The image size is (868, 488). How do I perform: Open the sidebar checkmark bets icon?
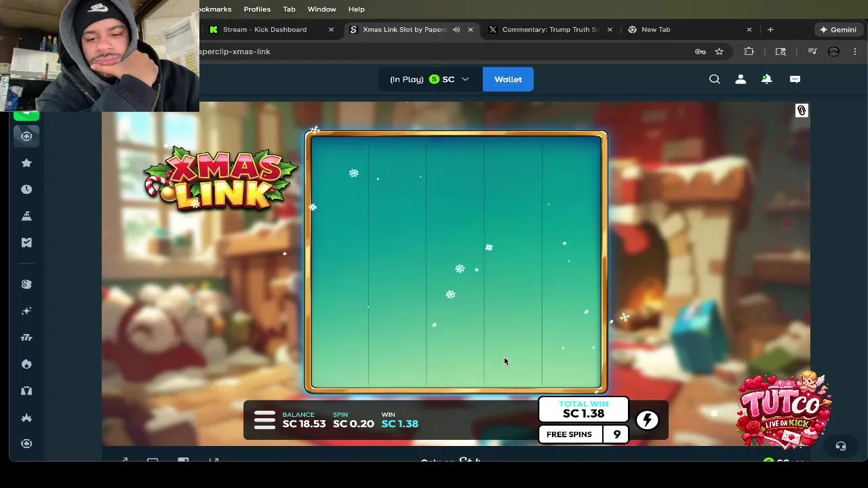click(26, 242)
